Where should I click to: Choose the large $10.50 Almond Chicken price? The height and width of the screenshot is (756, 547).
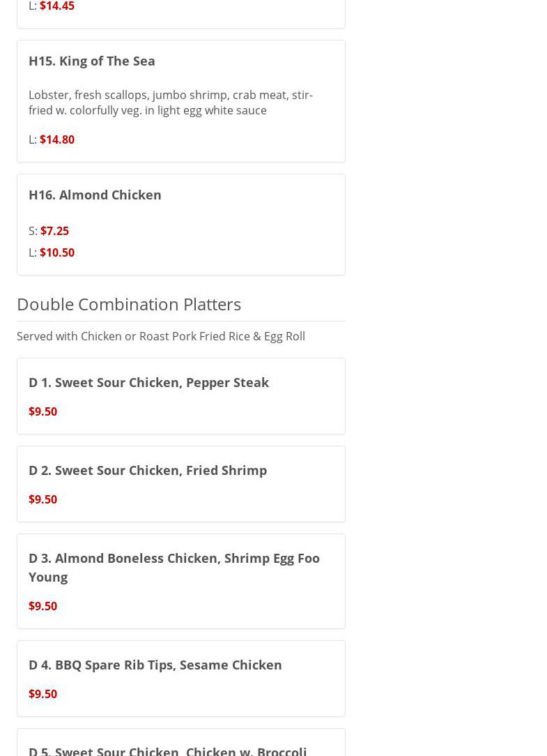click(57, 252)
